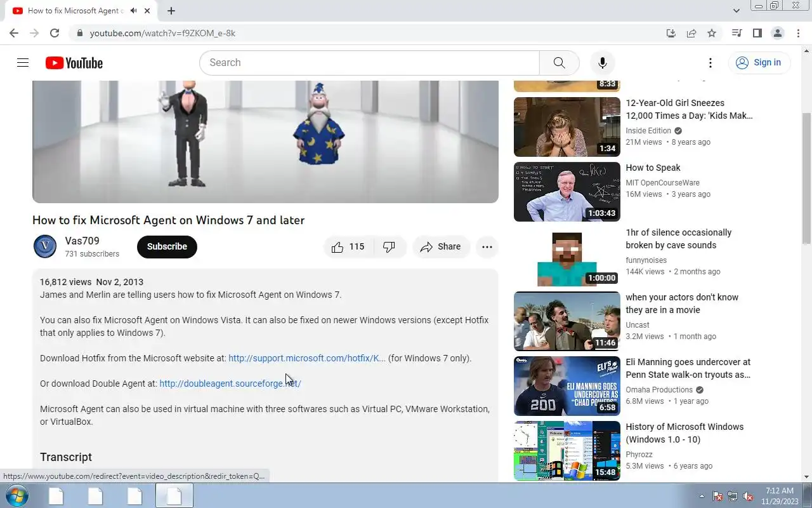Click the address bar URL
The height and width of the screenshot is (508, 812).
pos(162,33)
